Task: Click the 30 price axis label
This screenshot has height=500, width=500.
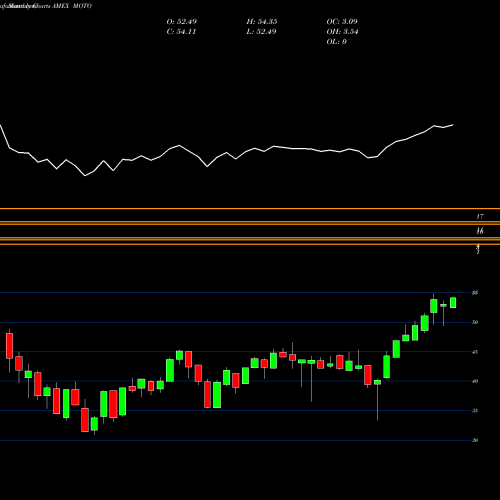Action: pyautogui.click(x=475, y=440)
